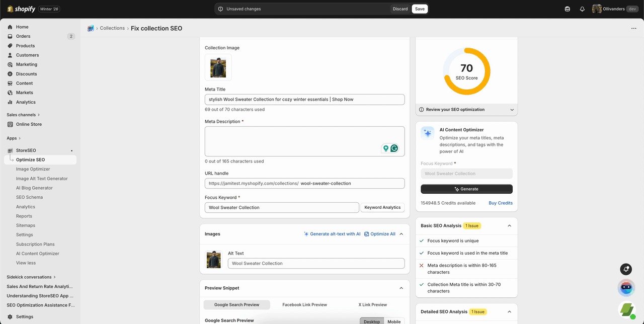Open the Sidekick icon in top bar
The width and height of the screenshot is (644, 324).
pyautogui.click(x=568, y=9)
